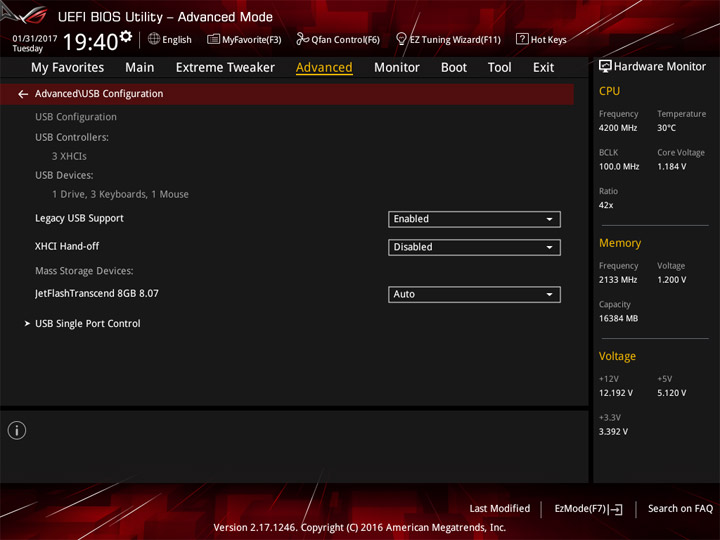
Task: Open the Monitor tab
Action: [397, 68]
